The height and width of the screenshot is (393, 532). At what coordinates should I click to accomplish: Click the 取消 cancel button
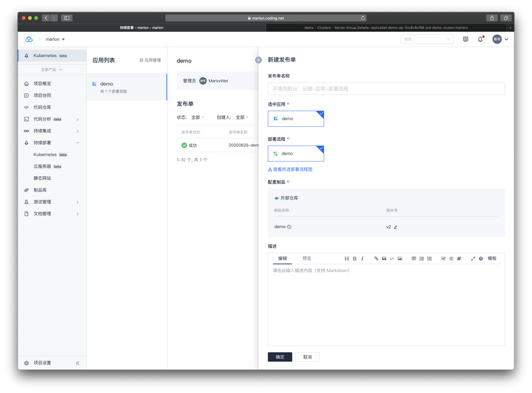(308, 357)
